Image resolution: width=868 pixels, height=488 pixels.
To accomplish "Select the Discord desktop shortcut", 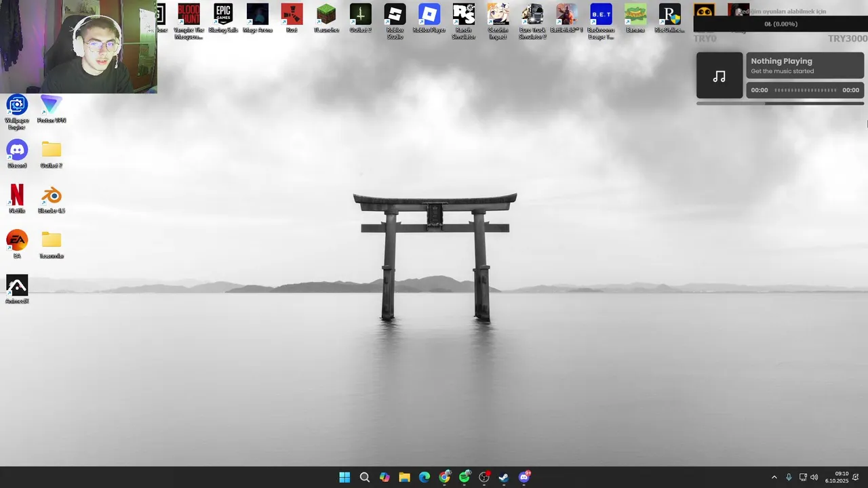I will coord(17,154).
